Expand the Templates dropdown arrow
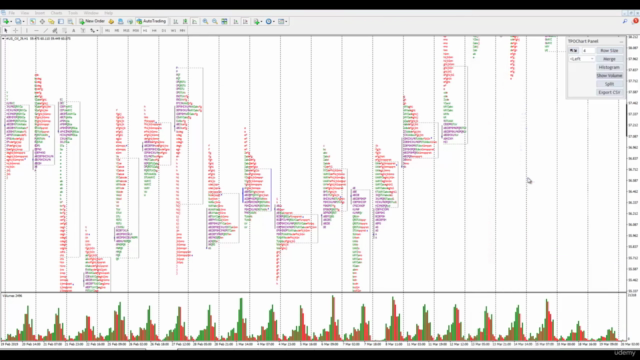This screenshot has height=360, width=640. [x=287, y=21]
